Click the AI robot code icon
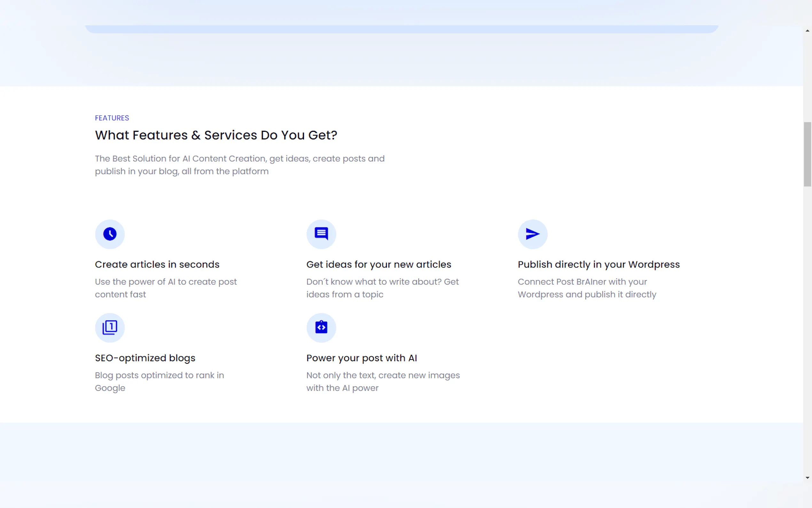This screenshot has height=508, width=812. [x=321, y=327]
